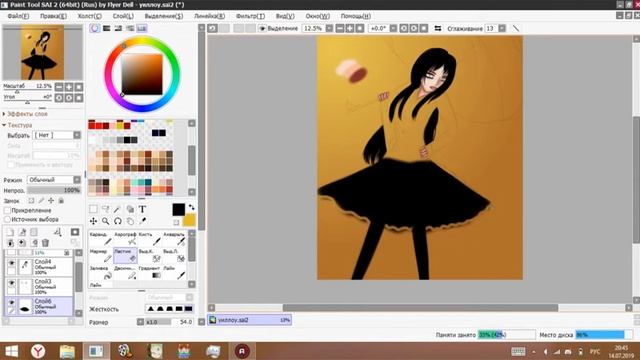Select the Magic Wand tool
The height and width of the screenshot is (360, 640).
tap(118, 209)
